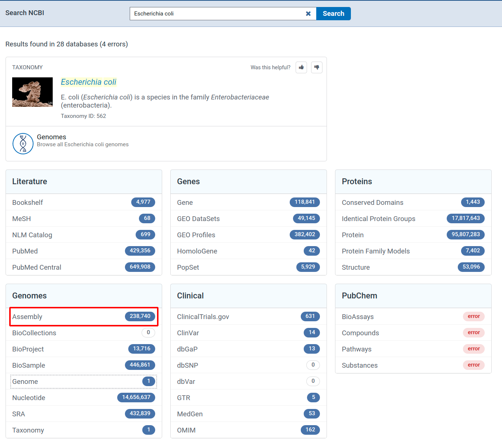Open Gene database results

pyautogui.click(x=248, y=202)
